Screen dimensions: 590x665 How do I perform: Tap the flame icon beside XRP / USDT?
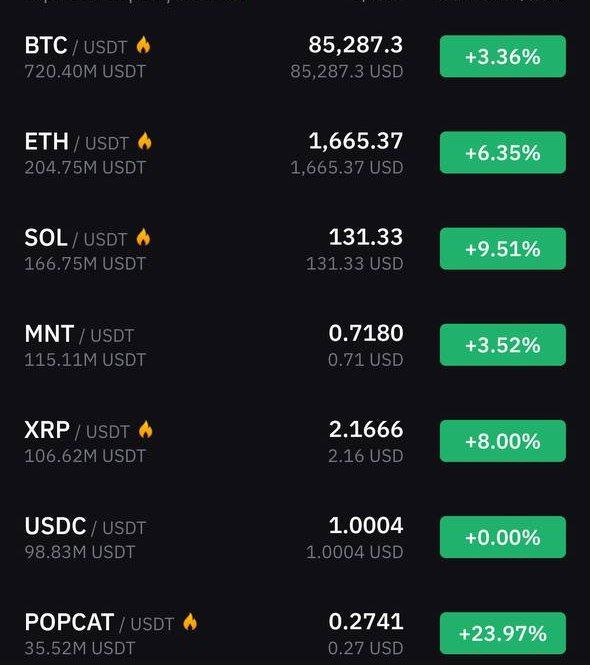coord(145,430)
